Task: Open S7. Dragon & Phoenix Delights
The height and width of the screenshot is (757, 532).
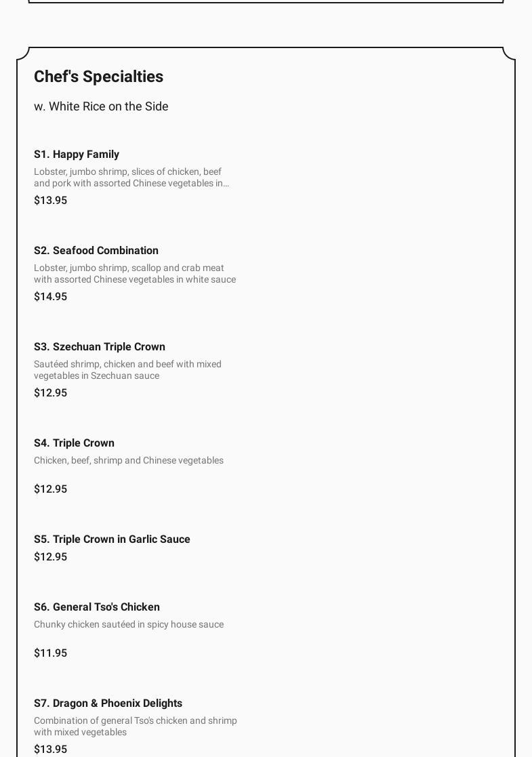Action: 108,703
